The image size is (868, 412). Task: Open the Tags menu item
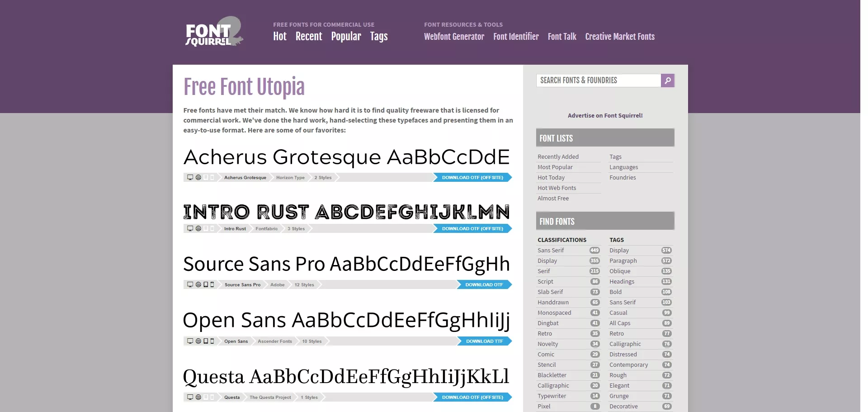coord(379,37)
